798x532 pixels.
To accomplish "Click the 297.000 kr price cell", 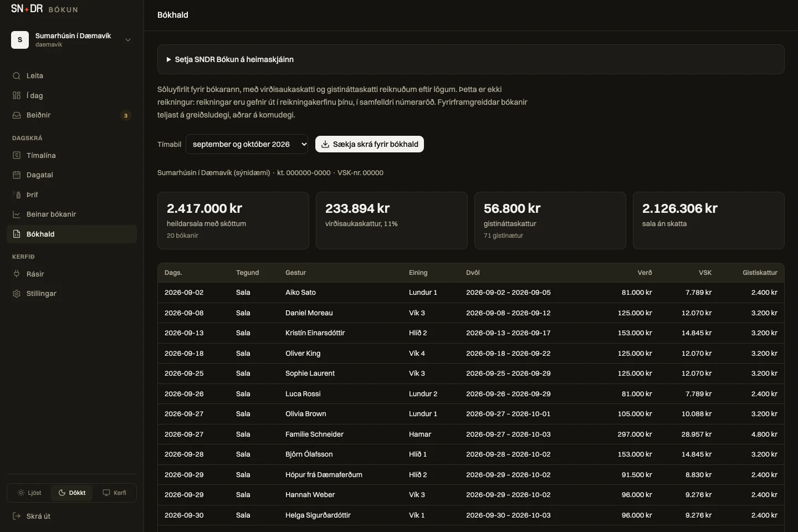I will [635, 434].
